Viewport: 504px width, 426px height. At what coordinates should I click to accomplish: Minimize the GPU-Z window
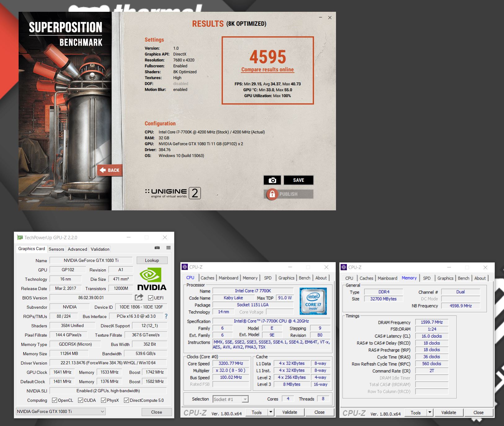click(129, 237)
